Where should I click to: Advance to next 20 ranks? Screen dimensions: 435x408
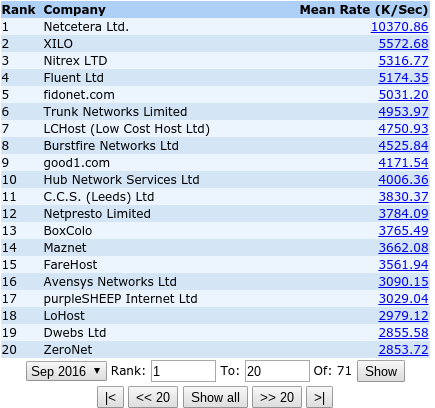277,397
